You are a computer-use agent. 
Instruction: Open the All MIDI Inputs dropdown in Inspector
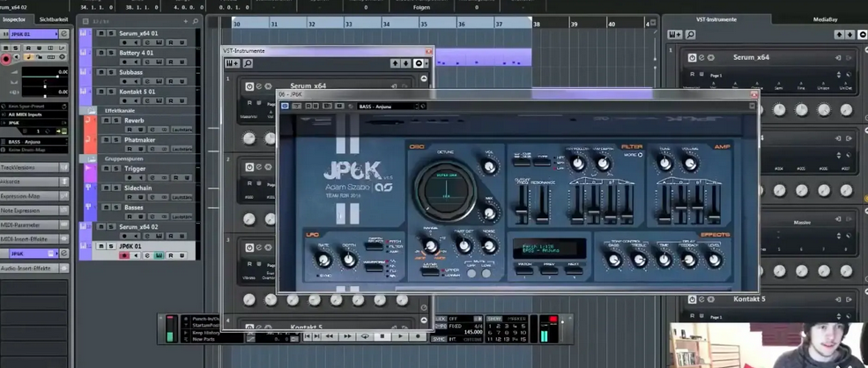tap(33, 114)
